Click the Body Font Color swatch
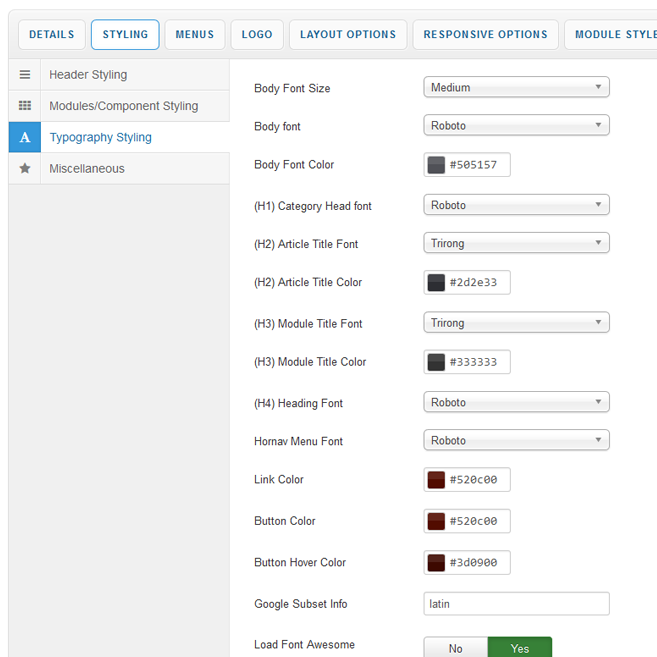Screen dimensions: 657x657 [x=436, y=165]
